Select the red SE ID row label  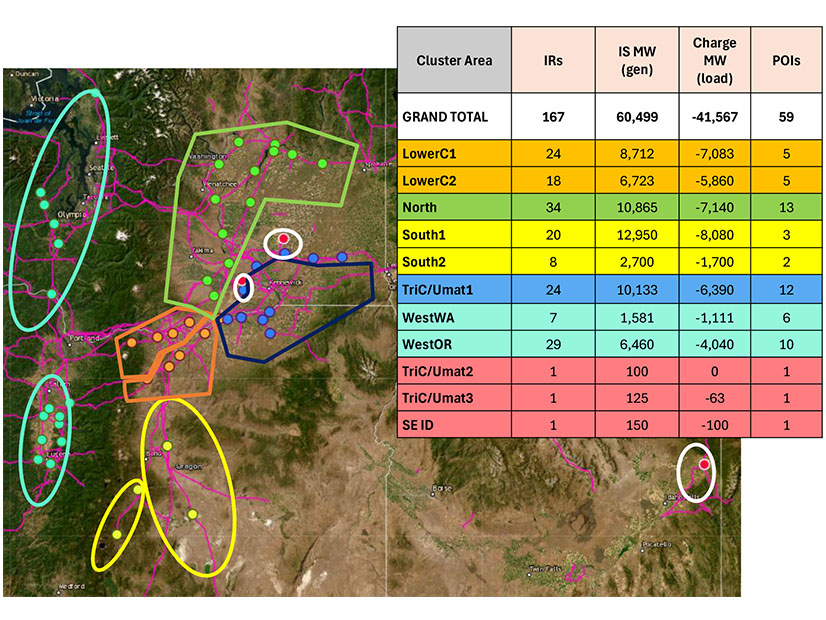pos(418,425)
